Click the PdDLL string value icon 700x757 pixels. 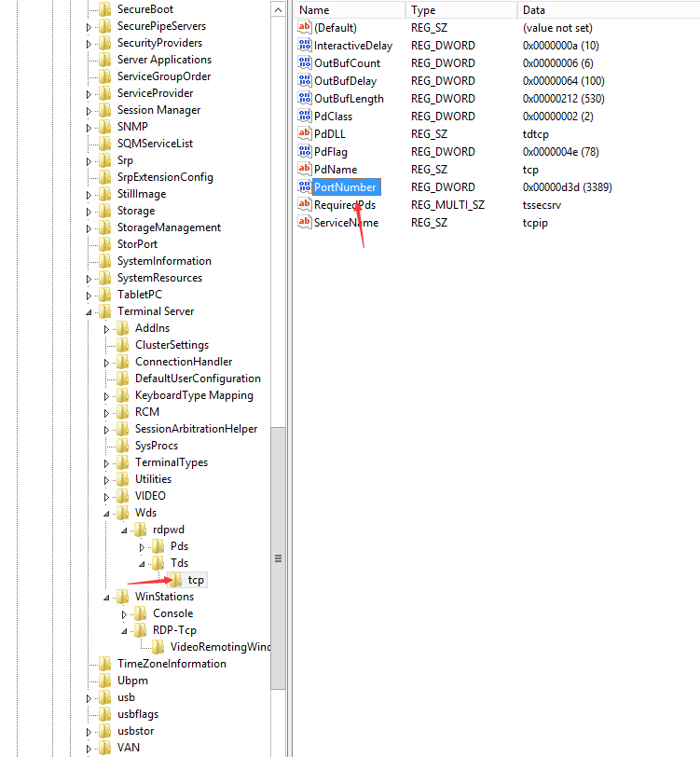tap(304, 134)
